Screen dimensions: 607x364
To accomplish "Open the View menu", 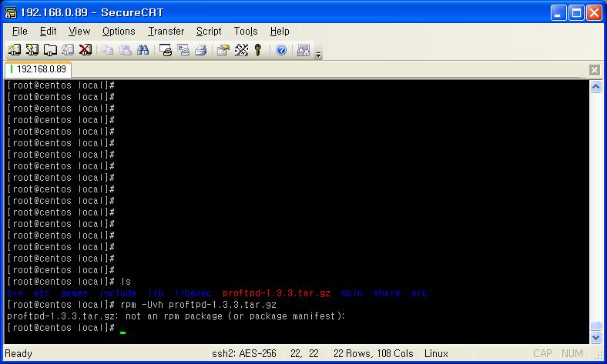I will click(79, 31).
